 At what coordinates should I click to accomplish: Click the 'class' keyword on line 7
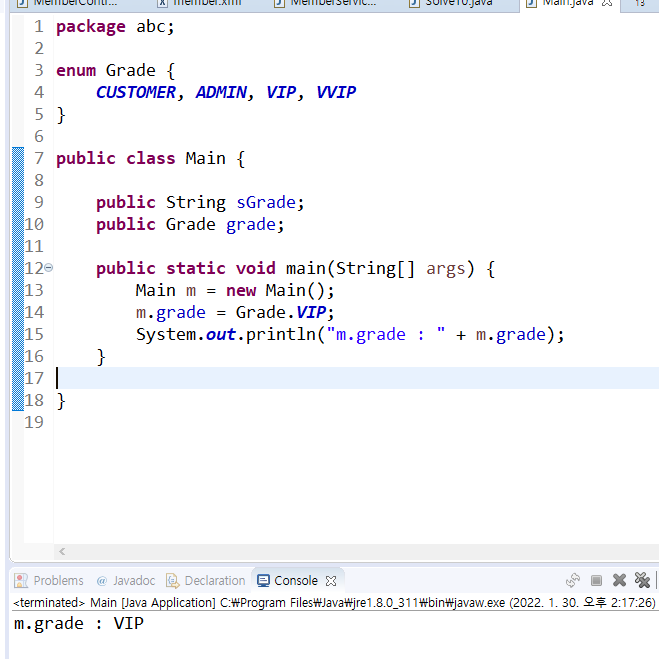point(150,159)
